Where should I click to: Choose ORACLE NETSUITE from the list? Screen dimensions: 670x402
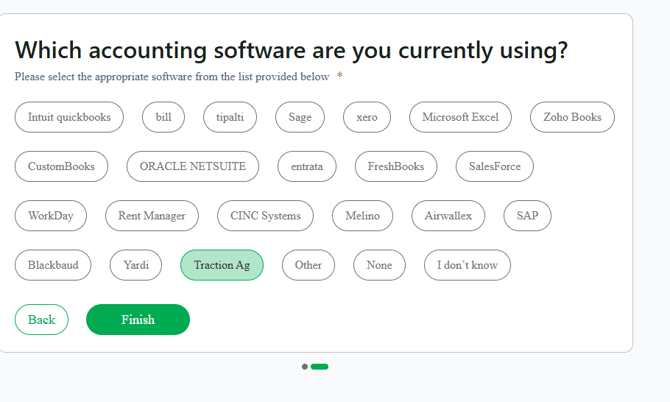coord(193,166)
